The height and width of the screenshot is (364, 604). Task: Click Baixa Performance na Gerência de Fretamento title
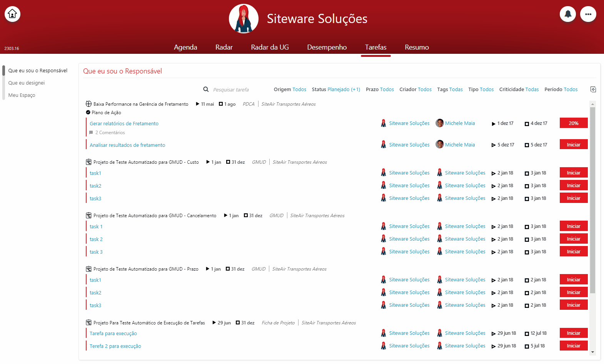[x=141, y=104]
